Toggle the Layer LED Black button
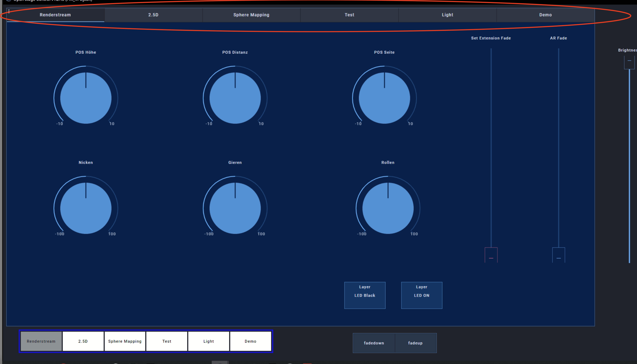This screenshot has height=364, width=637. [365, 295]
